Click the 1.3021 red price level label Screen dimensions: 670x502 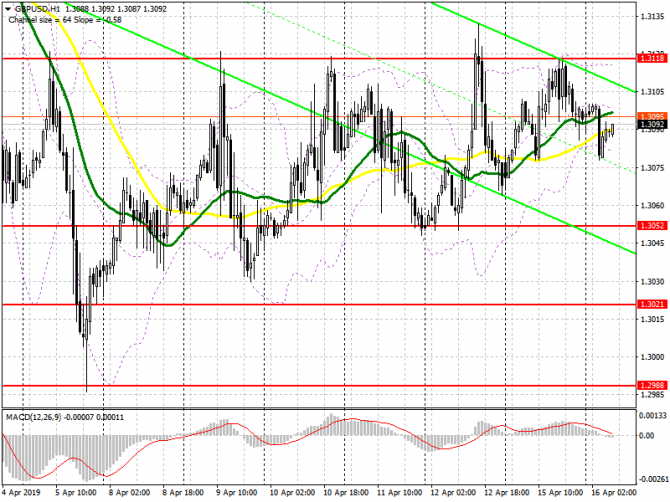tap(652, 304)
